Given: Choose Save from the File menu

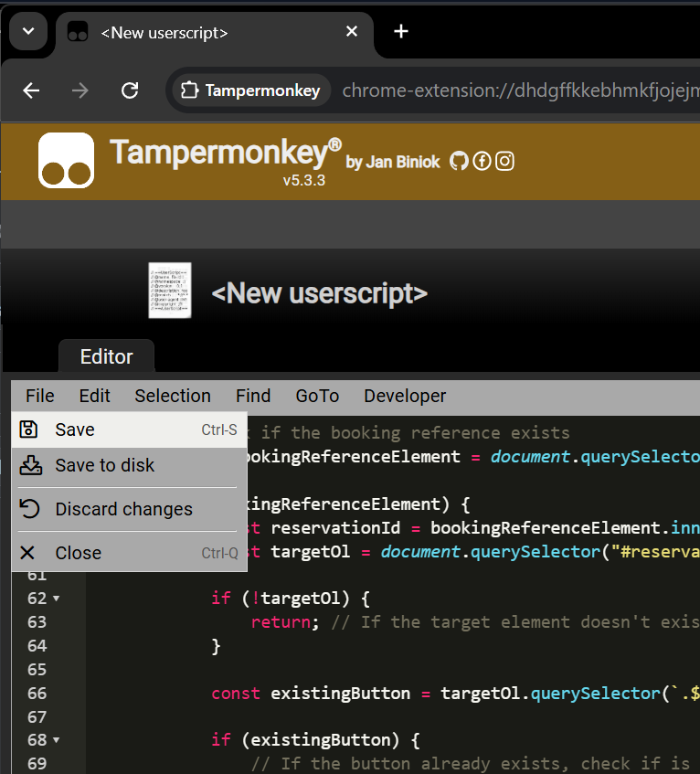Looking at the screenshot, I should pos(75,429).
